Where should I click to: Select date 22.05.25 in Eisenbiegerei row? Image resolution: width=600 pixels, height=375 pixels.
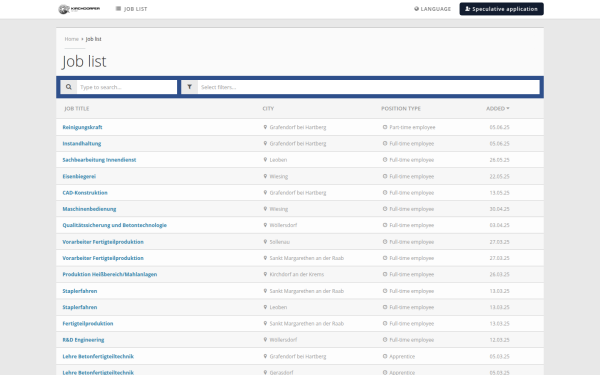tap(499, 176)
